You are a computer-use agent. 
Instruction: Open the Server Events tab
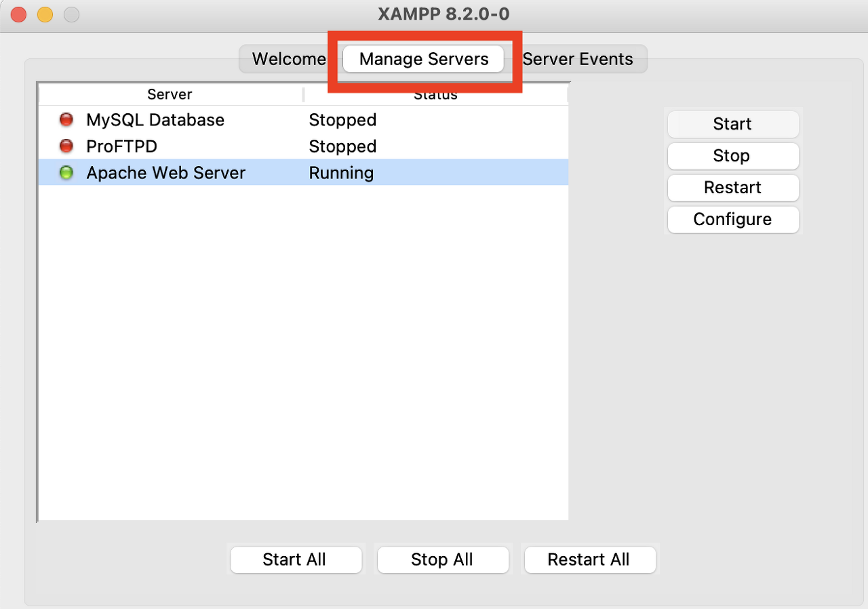click(x=578, y=59)
